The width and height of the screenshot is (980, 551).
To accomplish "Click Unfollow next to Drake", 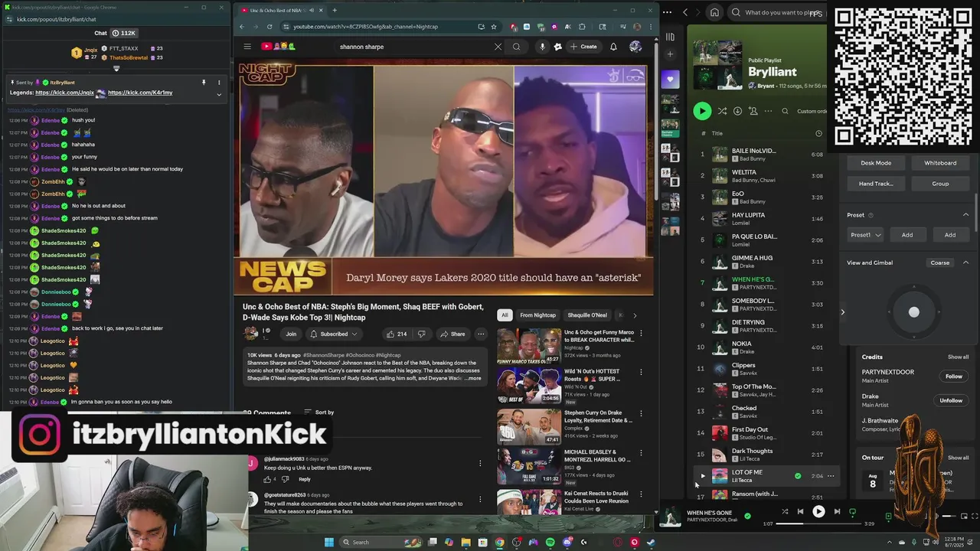I will tap(951, 400).
